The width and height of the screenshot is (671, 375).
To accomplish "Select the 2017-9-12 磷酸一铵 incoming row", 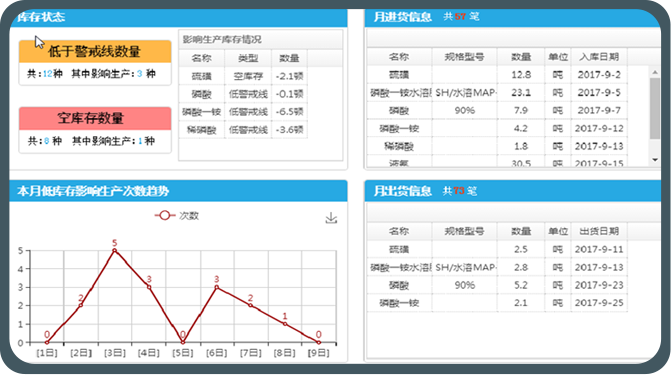I will pos(497,128).
